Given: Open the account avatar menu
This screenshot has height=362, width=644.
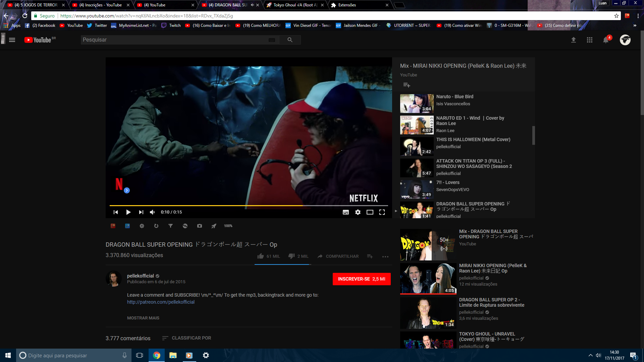Looking at the screenshot, I should (x=625, y=40).
